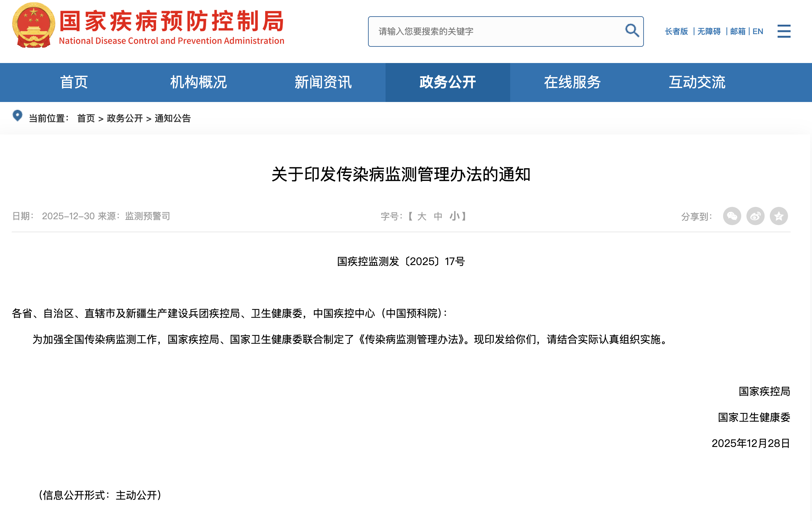Image resolution: width=812 pixels, height=521 pixels.
Task: Set font size to 大 (large)
Action: click(422, 217)
